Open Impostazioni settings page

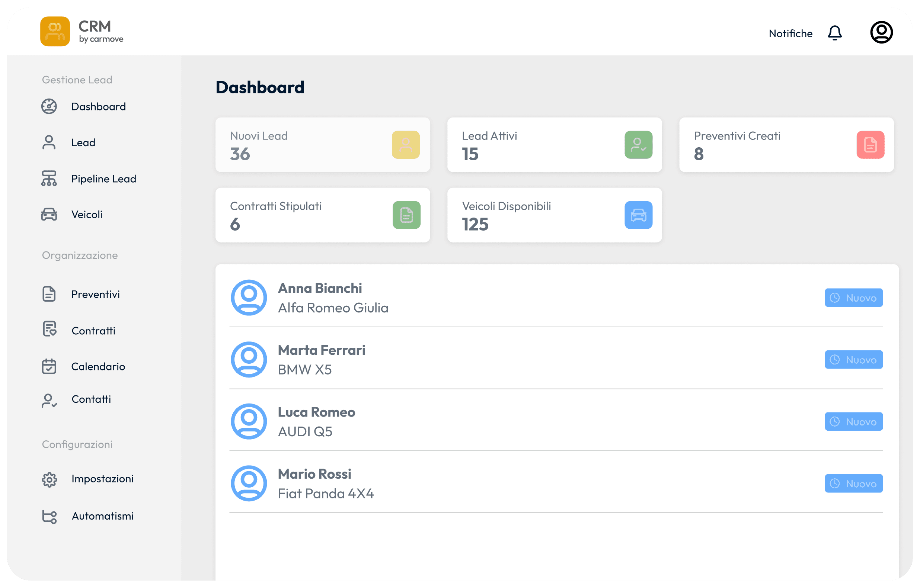(x=102, y=479)
